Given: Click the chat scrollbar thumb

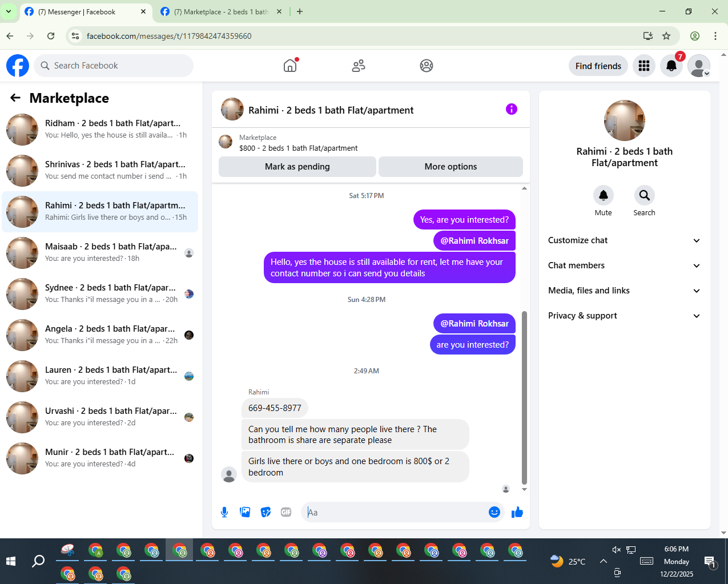Looking at the screenshot, I should click(524, 397).
